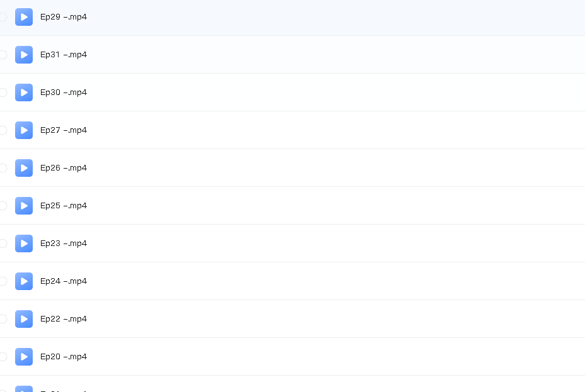
Task: Click the Ep26 -.mp4 file name
Action: (64, 168)
